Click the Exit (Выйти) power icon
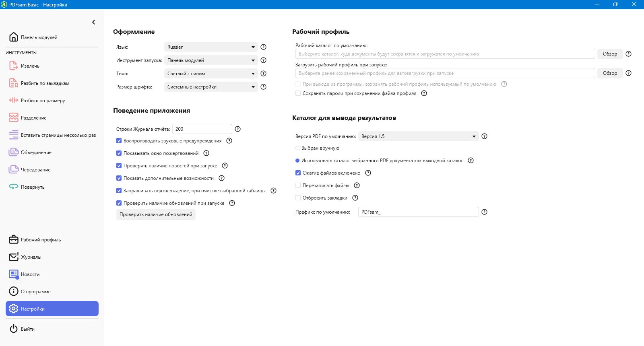This screenshot has height=346, width=644. [13, 329]
